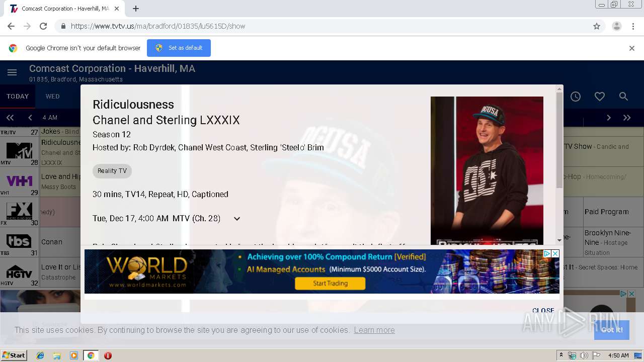The image size is (644, 362).
Task: Click the taskbar clock 4:50 AM
Action: (618, 355)
